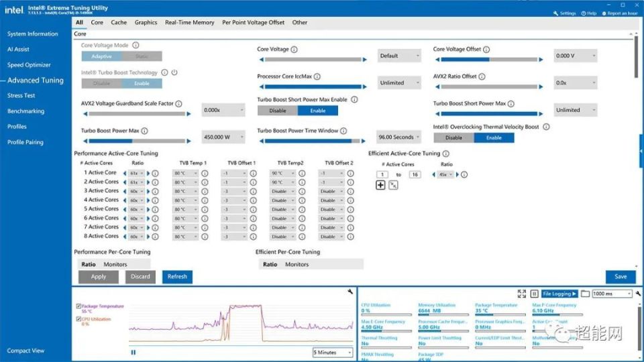Click the remove range icon beside the plus
This screenshot has height=362, width=644.
coord(393,185)
